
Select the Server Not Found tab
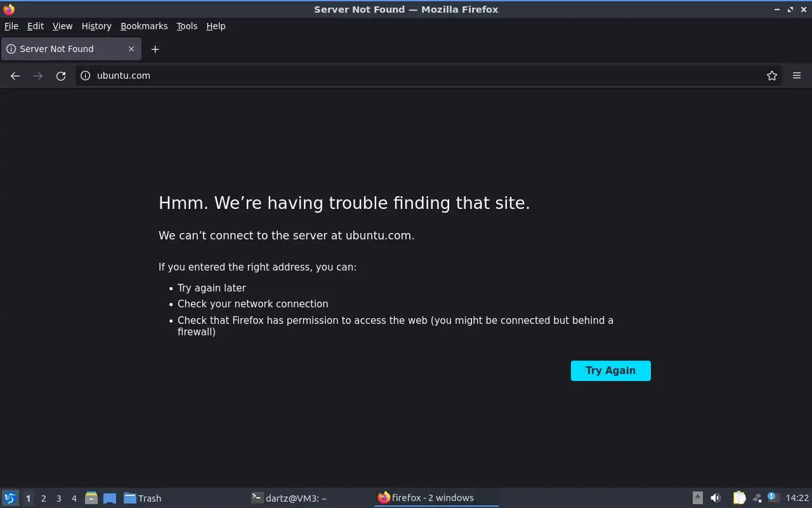tap(71, 49)
